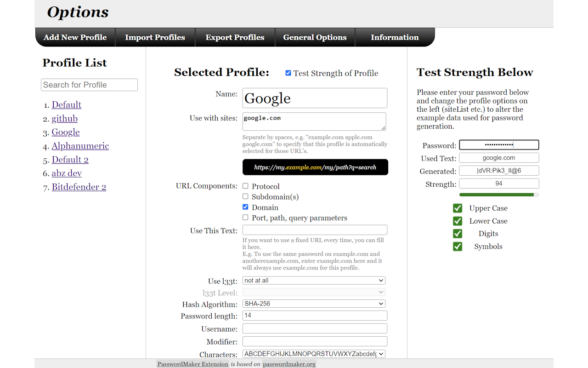Click the Symbols green checkmark icon
Viewport: 588px width, 368px height.
(x=458, y=247)
